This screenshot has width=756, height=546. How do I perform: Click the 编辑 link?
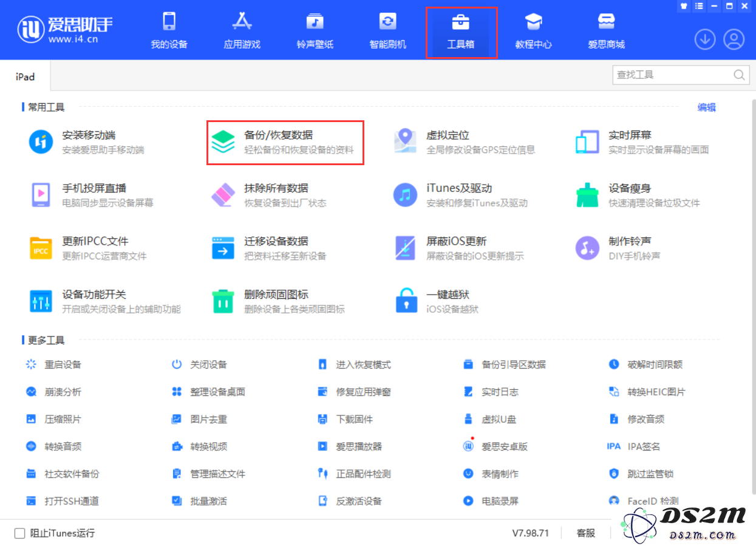(x=707, y=107)
